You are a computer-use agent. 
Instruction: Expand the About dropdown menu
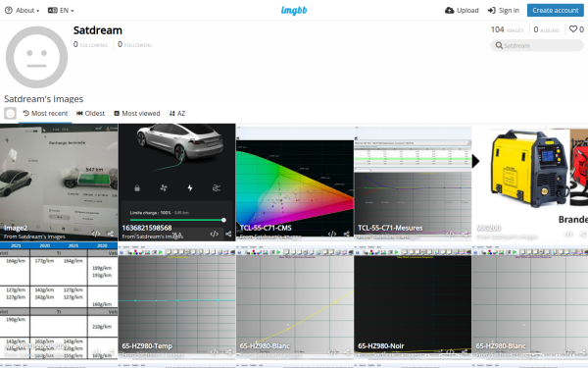[x=22, y=11]
